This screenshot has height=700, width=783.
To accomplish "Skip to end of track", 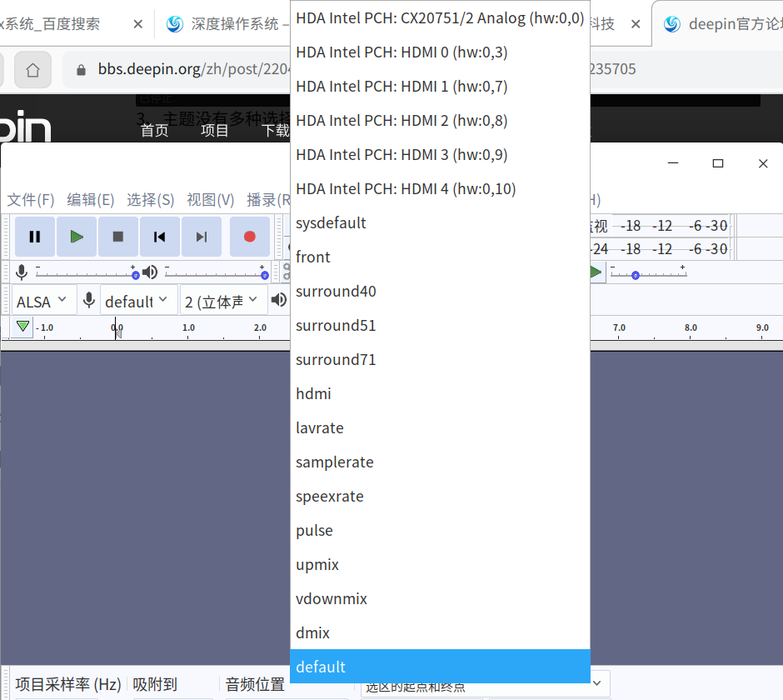I will coord(202,237).
